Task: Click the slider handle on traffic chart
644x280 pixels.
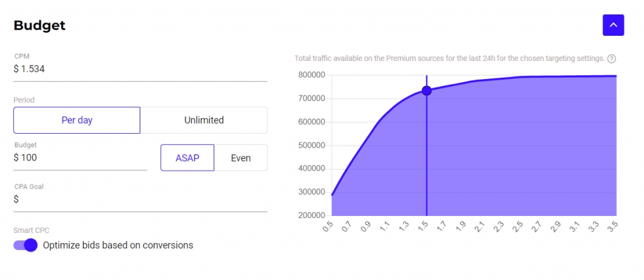Action: 426,90
